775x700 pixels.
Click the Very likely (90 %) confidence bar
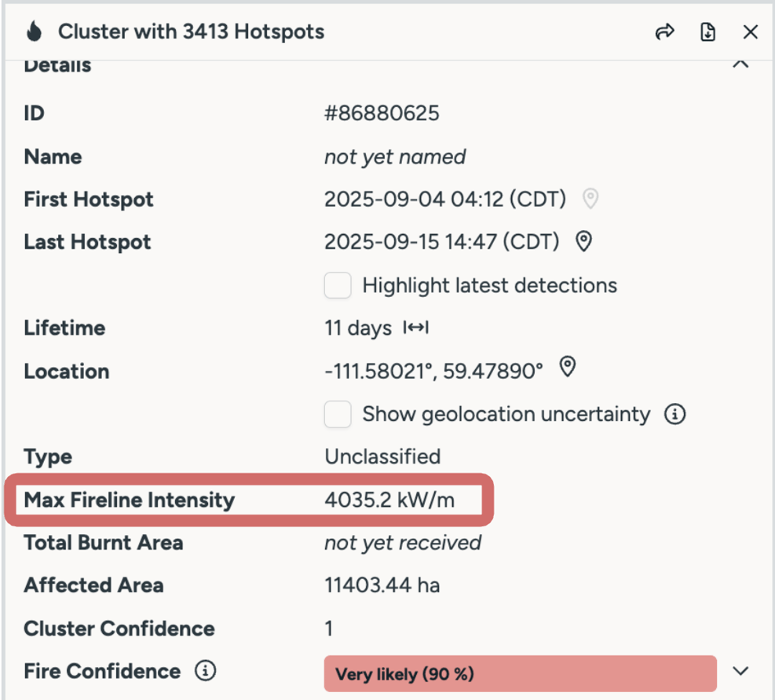click(520, 673)
